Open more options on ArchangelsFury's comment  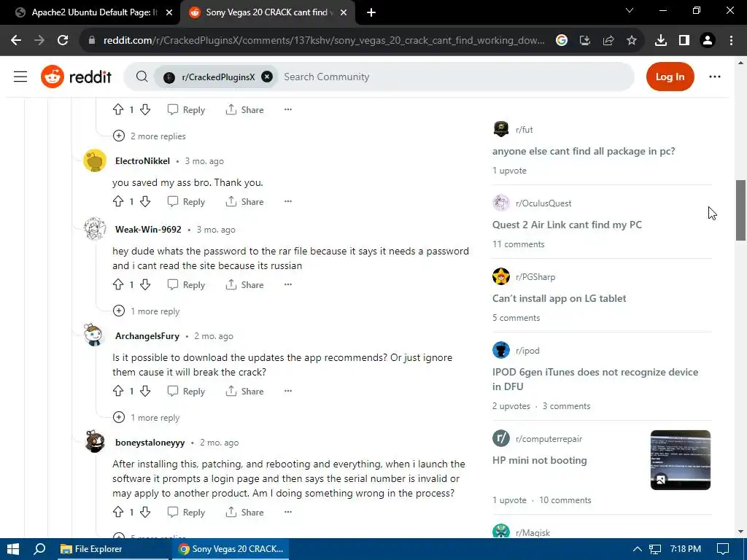pos(287,391)
